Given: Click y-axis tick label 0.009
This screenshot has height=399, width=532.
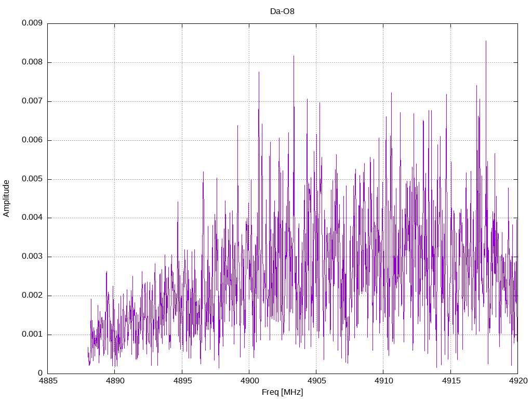Looking at the screenshot, I should pyautogui.click(x=32, y=23).
